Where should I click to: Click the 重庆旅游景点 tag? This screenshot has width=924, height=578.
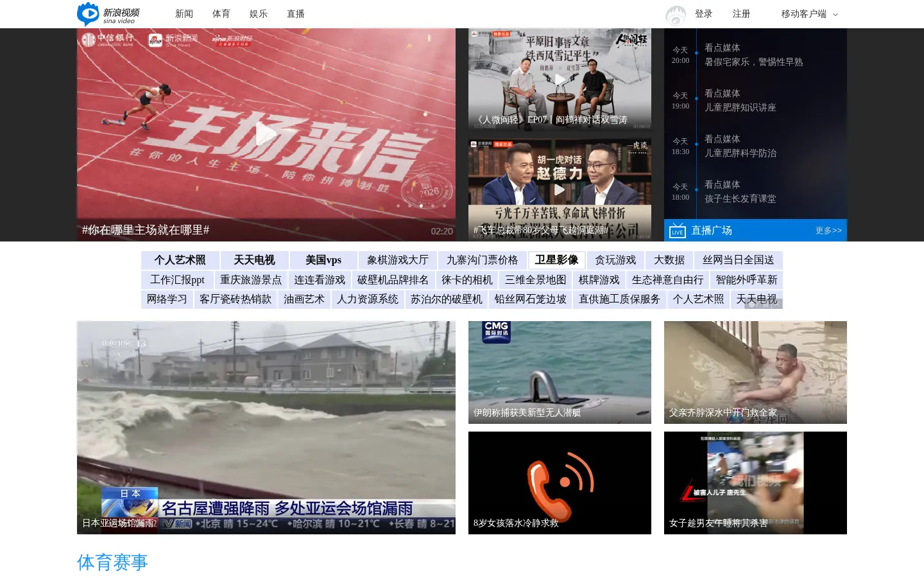click(x=251, y=280)
